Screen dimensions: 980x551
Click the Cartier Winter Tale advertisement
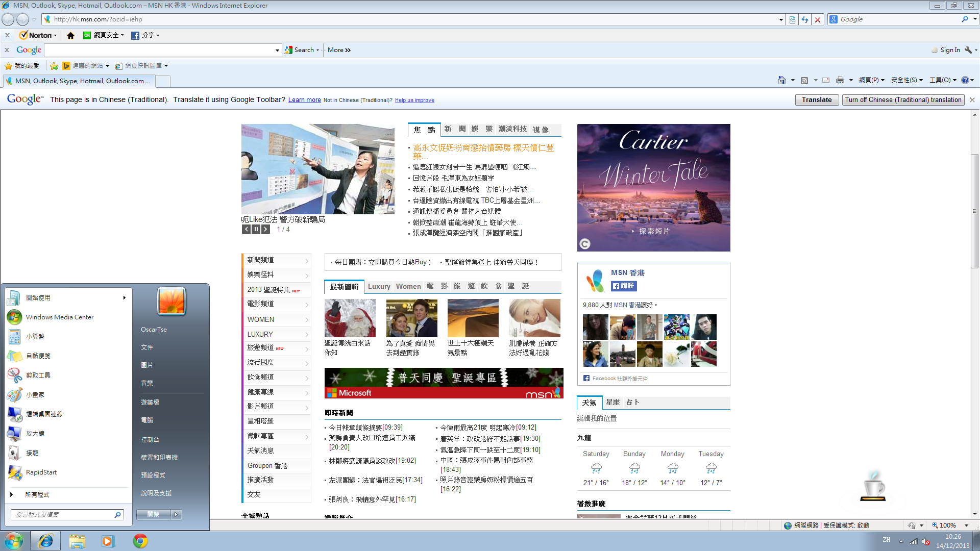coord(654,188)
